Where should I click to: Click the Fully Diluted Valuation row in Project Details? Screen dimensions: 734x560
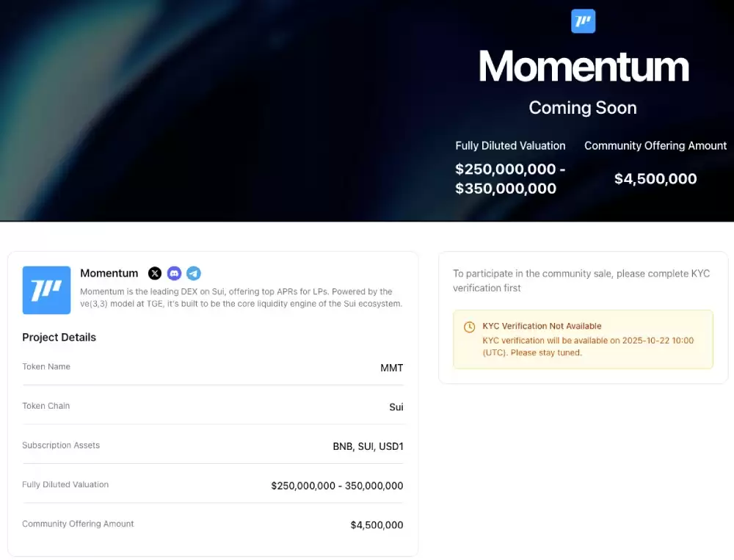click(213, 485)
